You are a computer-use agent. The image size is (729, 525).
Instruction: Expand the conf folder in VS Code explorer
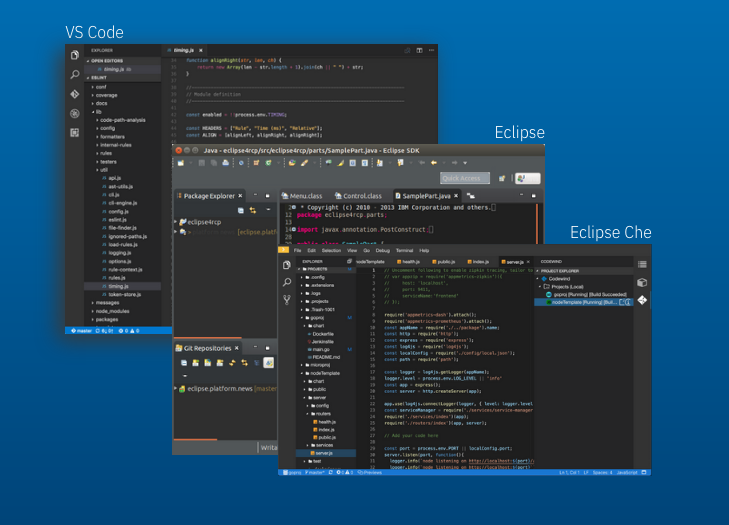point(101,87)
